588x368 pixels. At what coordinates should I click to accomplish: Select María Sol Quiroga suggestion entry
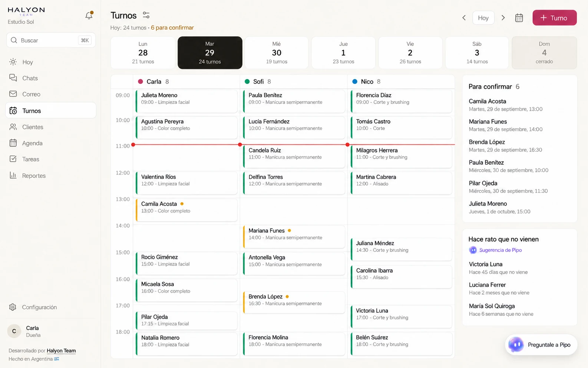pyautogui.click(x=501, y=310)
